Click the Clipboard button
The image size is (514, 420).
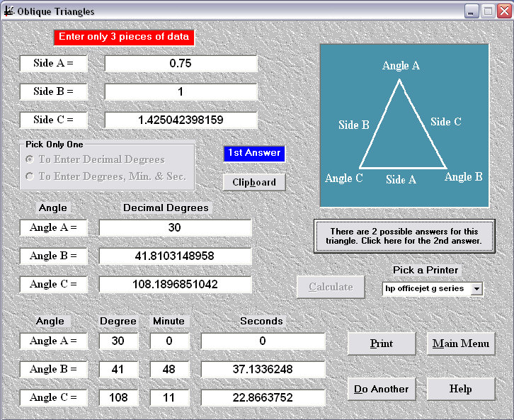point(254,182)
